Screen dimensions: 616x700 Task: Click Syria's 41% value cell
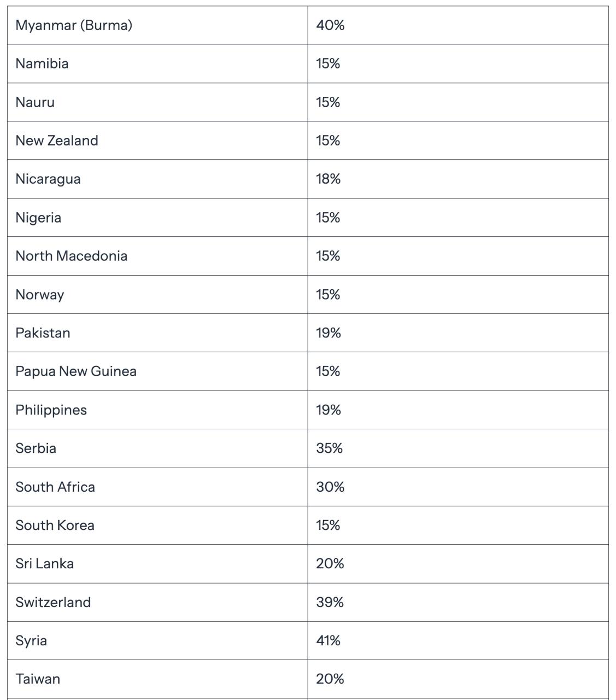pos(328,640)
